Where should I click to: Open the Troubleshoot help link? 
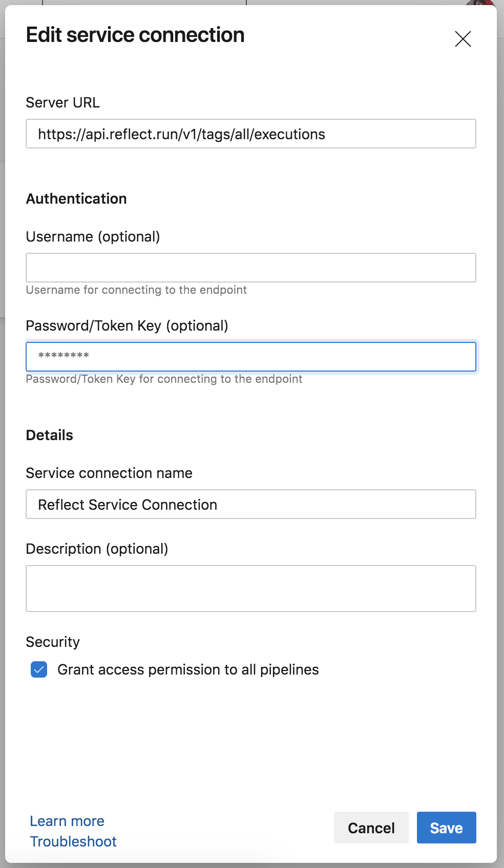click(x=73, y=841)
